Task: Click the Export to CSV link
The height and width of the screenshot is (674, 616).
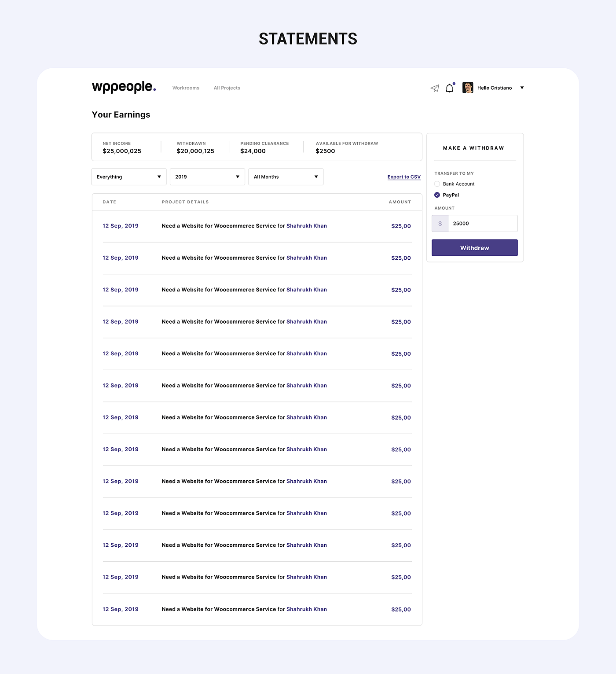Action: click(x=404, y=177)
